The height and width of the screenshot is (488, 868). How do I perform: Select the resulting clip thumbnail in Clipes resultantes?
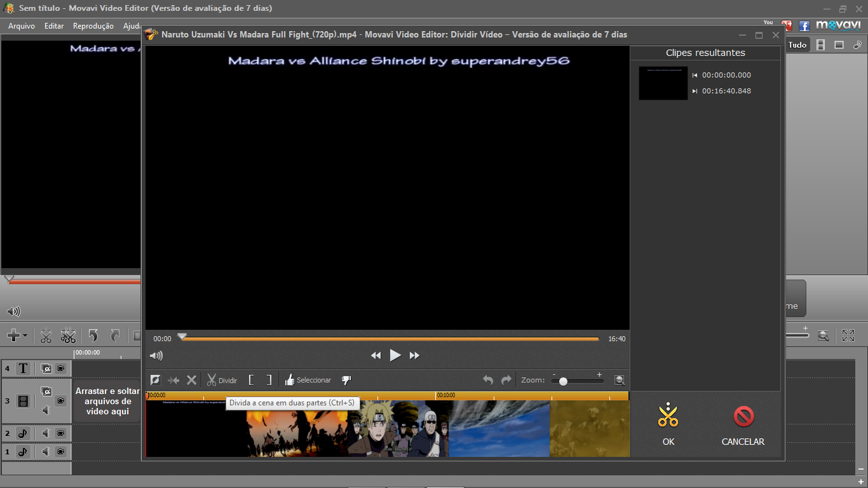pos(663,83)
